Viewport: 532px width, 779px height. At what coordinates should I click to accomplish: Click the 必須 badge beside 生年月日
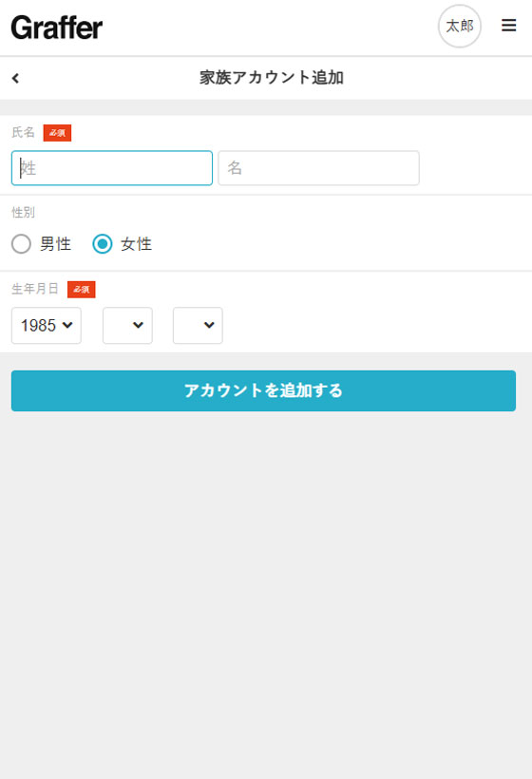(82, 289)
